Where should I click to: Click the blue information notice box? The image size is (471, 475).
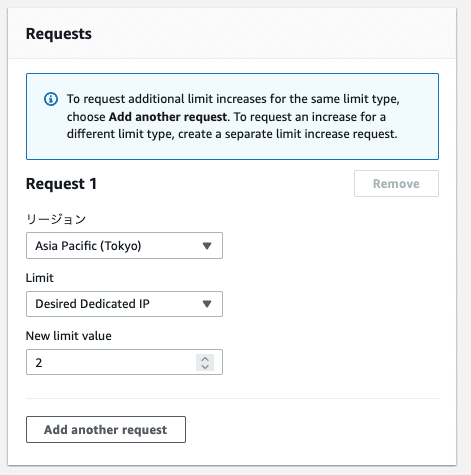point(232,116)
